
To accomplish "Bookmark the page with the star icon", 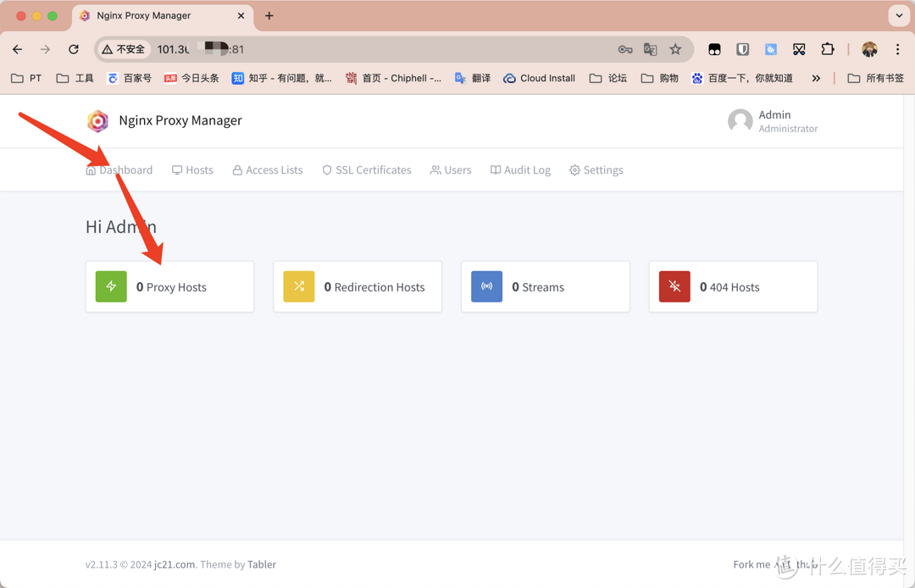I will pyautogui.click(x=675, y=49).
